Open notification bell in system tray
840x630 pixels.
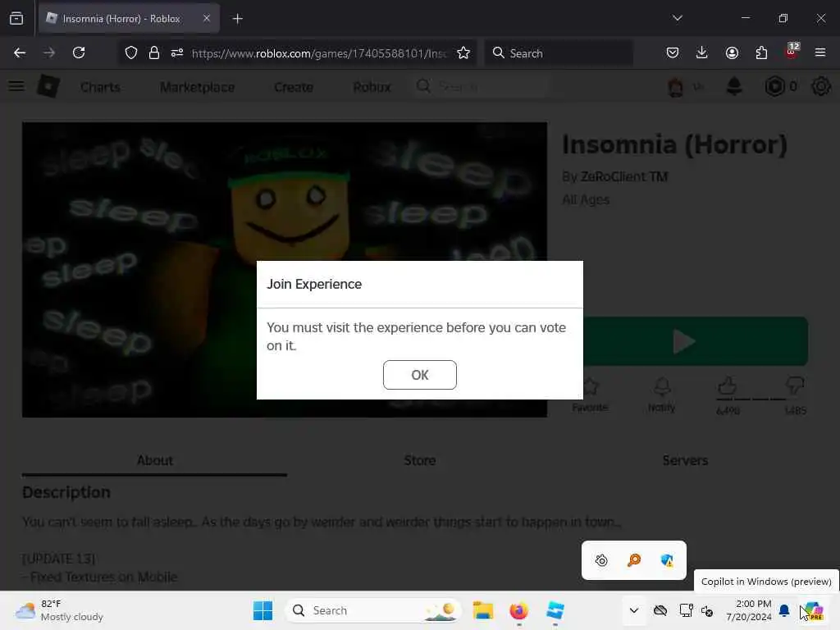tap(784, 610)
